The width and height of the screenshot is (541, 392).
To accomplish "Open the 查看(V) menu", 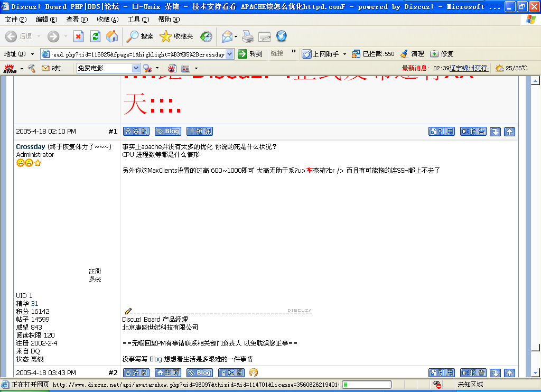I will [77, 20].
